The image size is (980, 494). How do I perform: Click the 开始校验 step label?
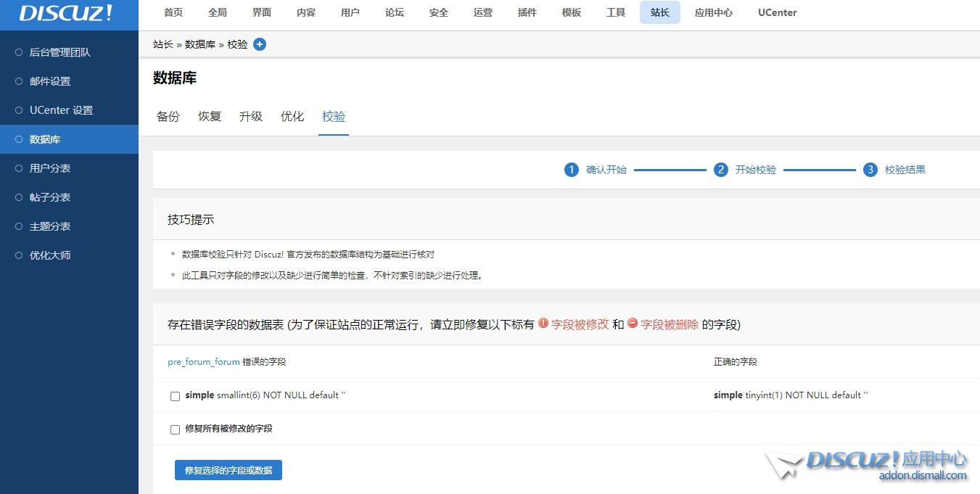click(756, 170)
